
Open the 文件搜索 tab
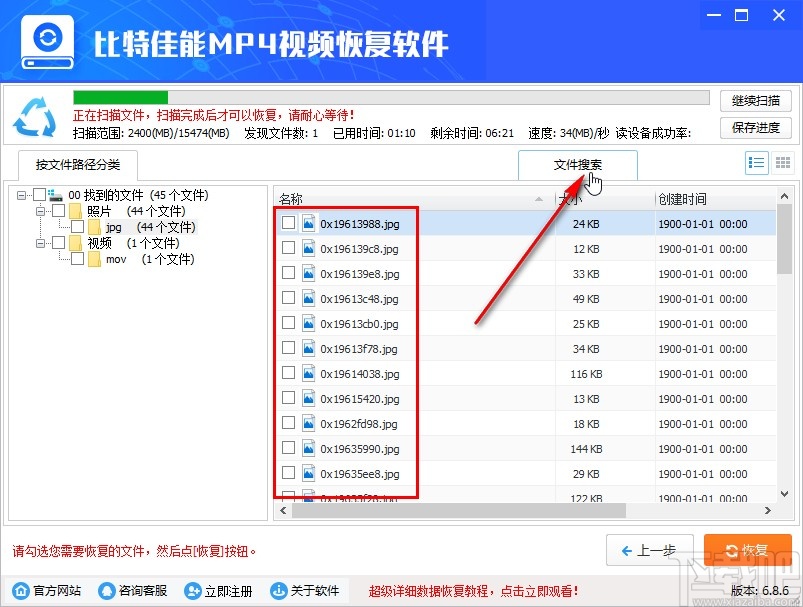point(578,164)
